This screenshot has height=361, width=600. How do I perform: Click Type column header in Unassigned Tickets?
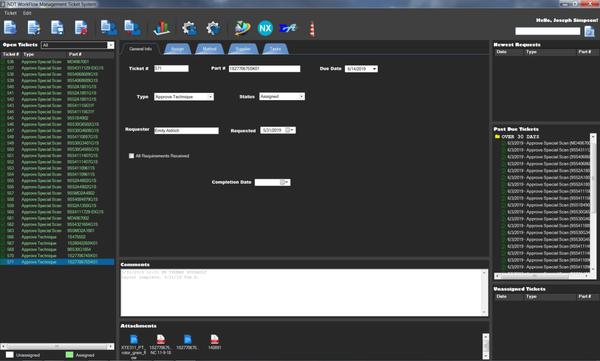[549, 297]
